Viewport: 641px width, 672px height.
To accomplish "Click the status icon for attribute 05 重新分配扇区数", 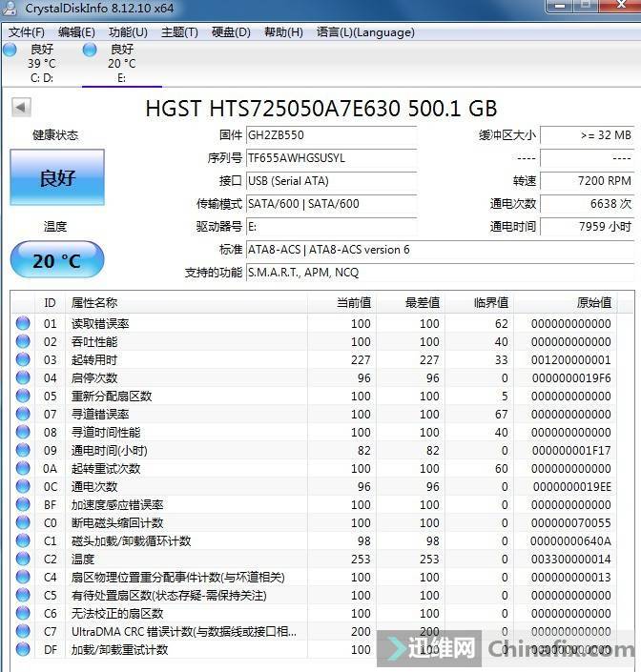I will point(23,397).
